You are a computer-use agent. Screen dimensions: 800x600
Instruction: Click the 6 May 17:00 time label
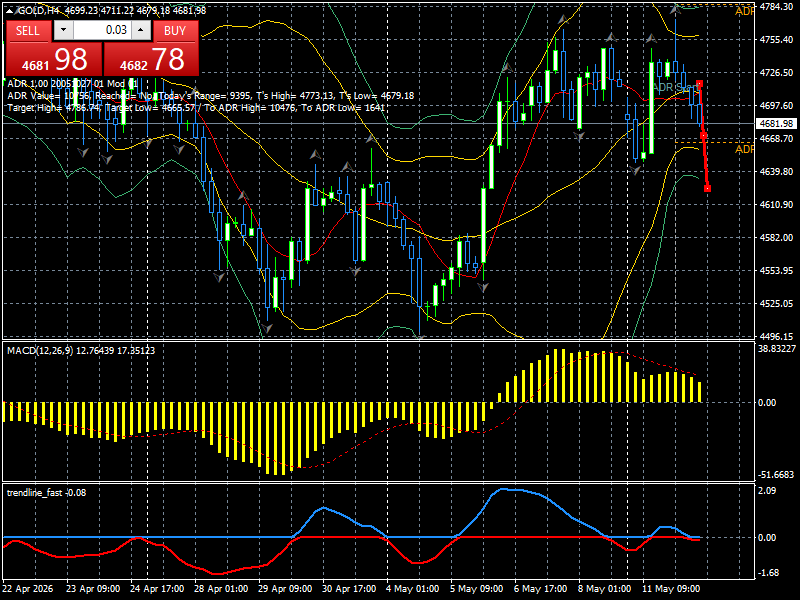[540, 588]
